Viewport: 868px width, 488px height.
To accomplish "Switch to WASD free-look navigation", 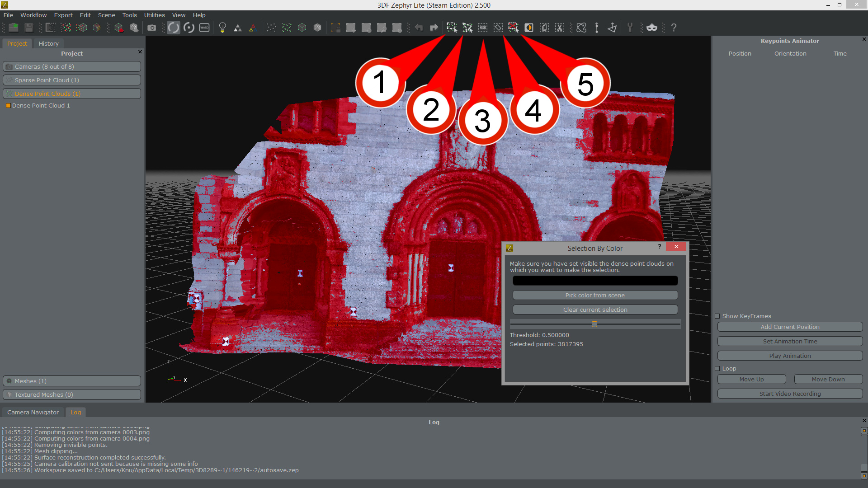I will pos(204,28).
